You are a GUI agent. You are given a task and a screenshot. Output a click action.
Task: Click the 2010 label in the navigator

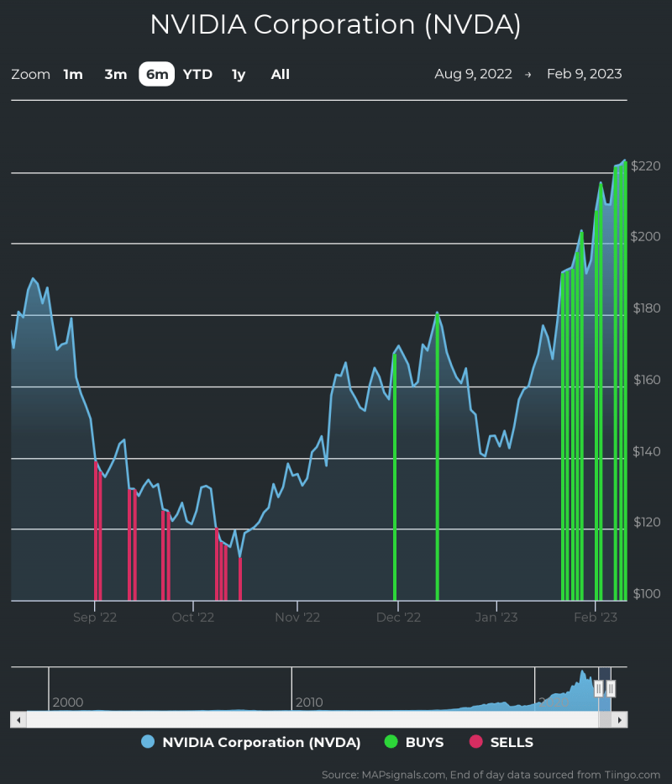[x=309, y=702]
